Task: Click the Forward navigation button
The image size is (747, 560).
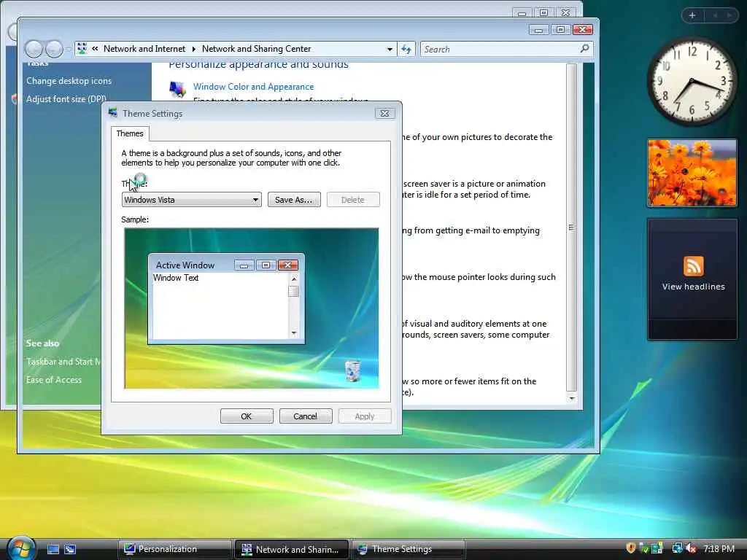Action: [54, 49]
